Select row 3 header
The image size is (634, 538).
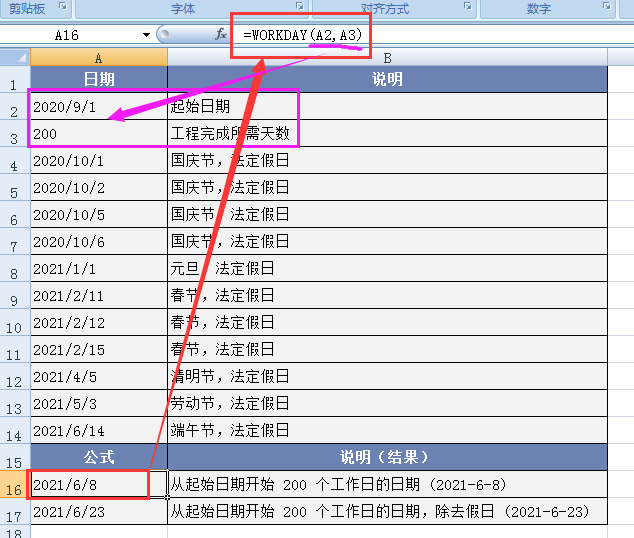pyautogui.click(x=15, y=134)
